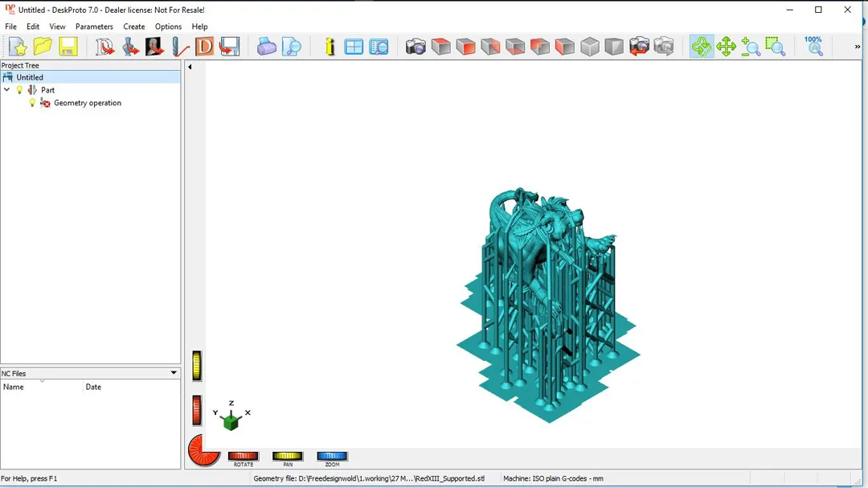Click the yellow PAN thumbwheel

(287, 456)
